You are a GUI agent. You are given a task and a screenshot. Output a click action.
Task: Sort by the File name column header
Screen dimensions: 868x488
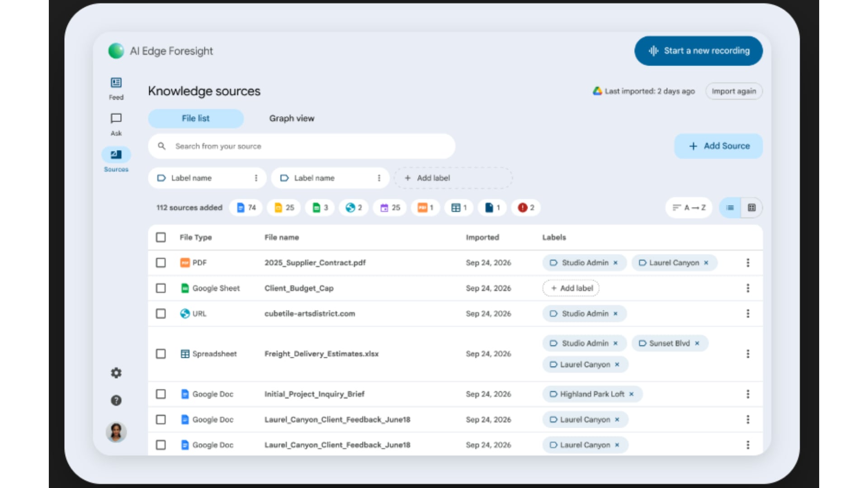(x=282, y=237)
